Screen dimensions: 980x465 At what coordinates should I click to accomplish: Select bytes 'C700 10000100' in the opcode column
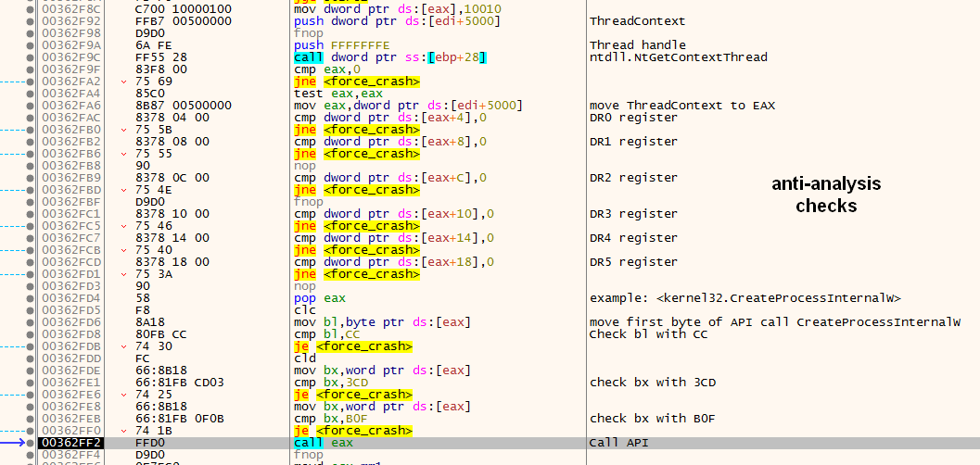pyautogui.click(x=184, y=9)
